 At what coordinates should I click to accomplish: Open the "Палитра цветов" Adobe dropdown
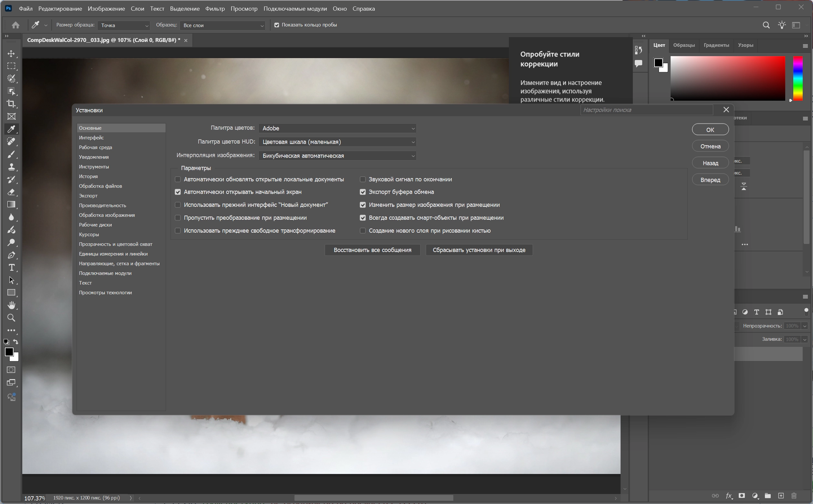[x=337, y=128]
